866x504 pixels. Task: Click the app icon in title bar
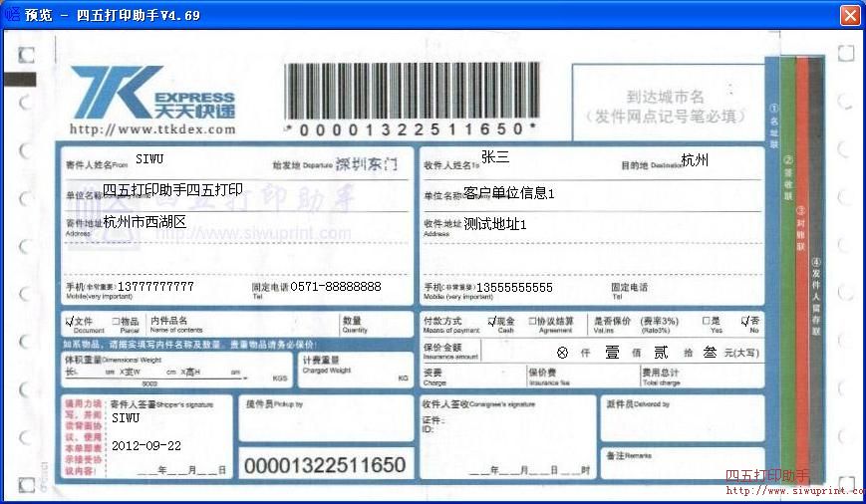(x=12, y=15)
